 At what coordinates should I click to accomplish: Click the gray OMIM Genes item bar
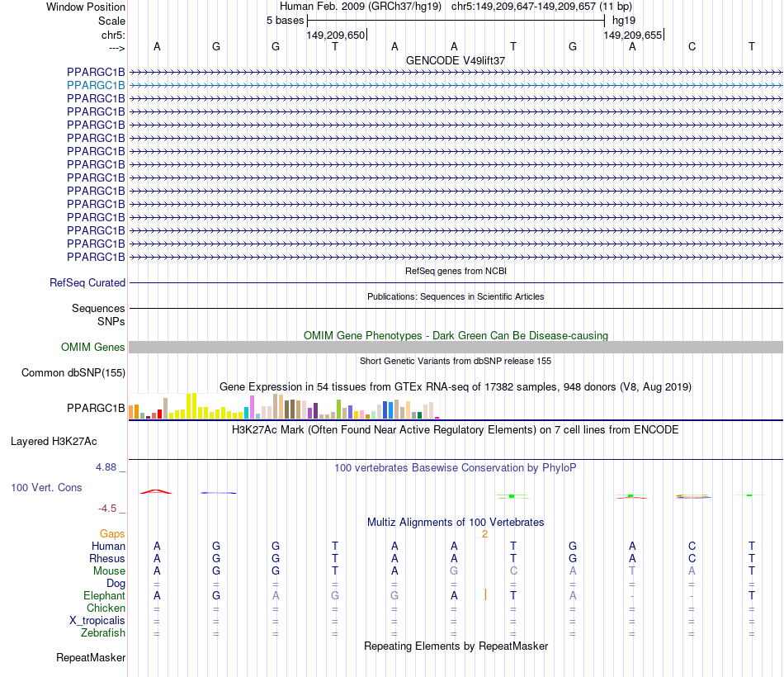[x=456, y=348]
